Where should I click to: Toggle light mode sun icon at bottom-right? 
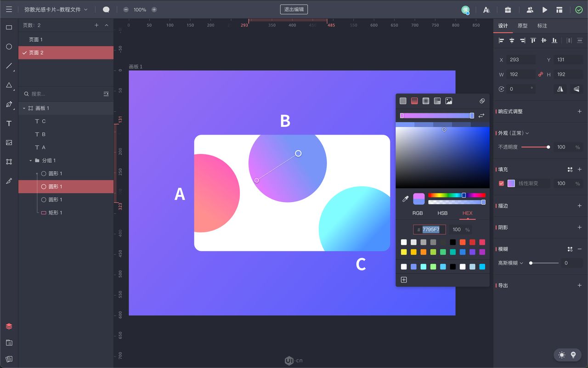tap(562, 355)
